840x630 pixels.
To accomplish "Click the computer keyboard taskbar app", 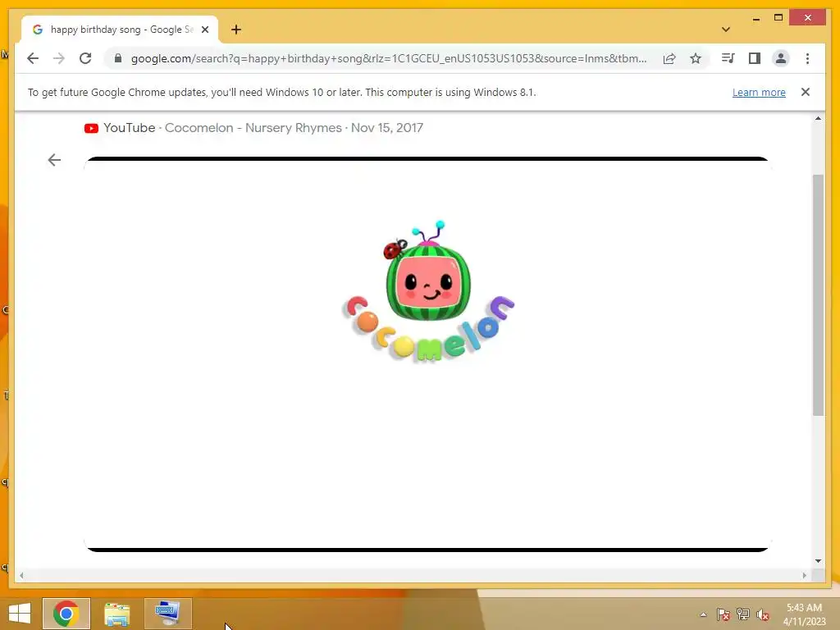I will [x=167, y=614].
